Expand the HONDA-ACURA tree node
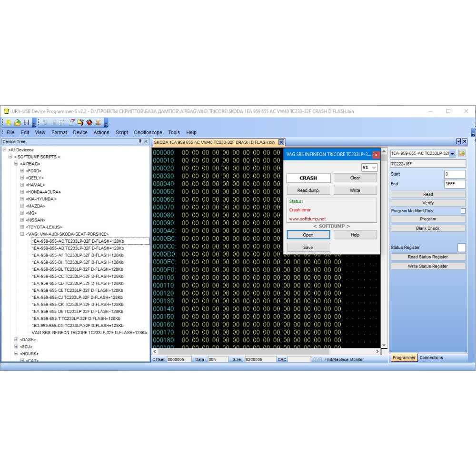This screenshot has height=476, width=476. click(x=22, y=192)
